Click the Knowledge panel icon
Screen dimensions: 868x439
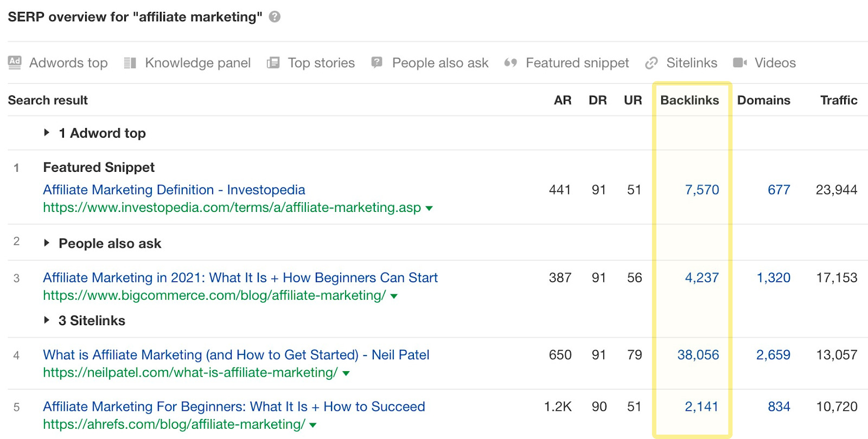point(130,63)
